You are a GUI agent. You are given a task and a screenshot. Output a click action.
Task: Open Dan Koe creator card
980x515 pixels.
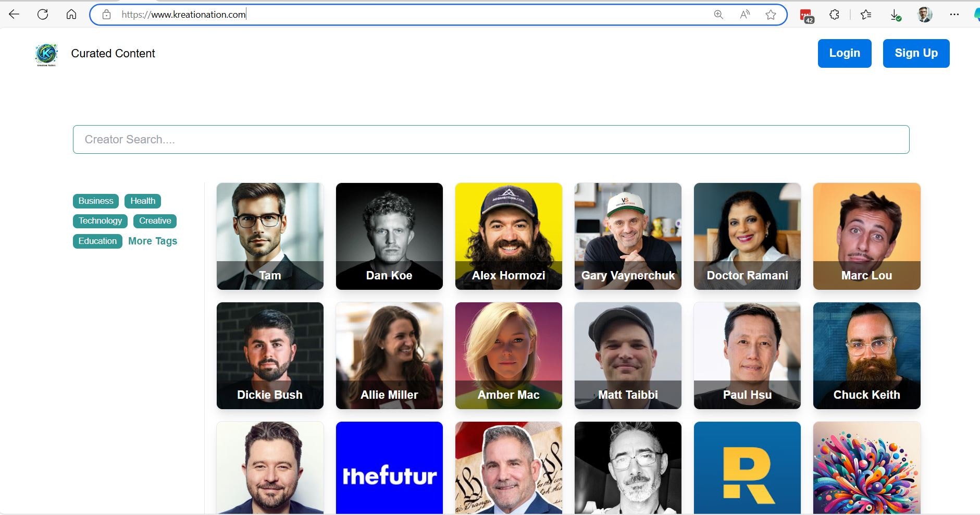pos(389,236)
